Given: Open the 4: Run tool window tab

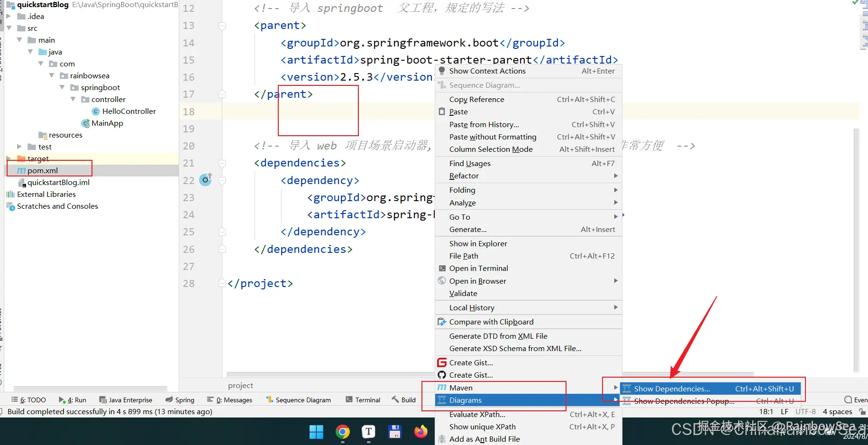Looking at the screenshot, I should click(73, 400).
